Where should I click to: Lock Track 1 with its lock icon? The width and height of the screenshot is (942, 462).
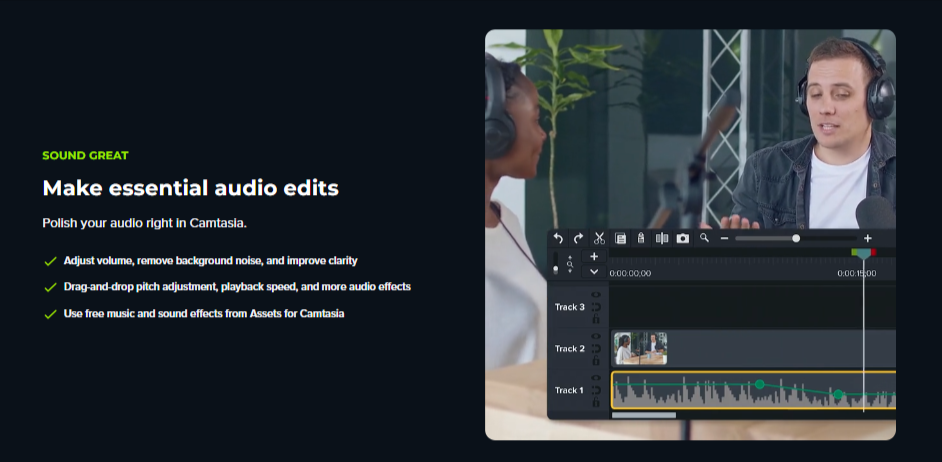596,402
